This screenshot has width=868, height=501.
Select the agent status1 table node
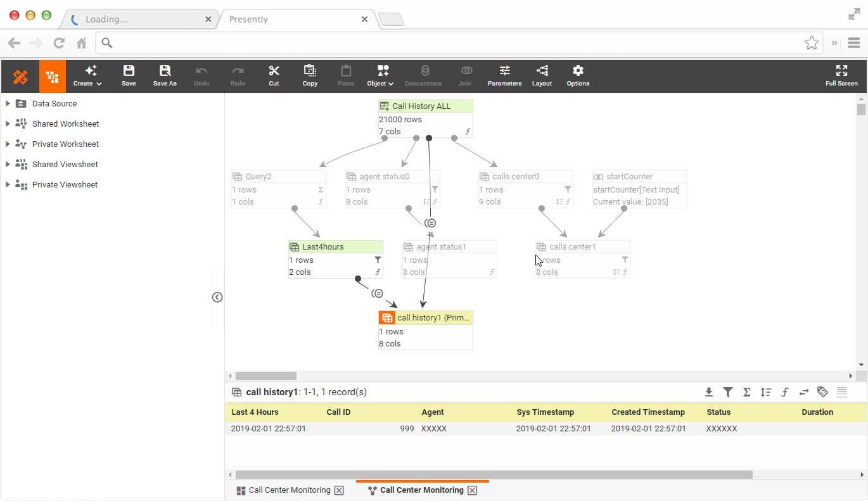pyautogui.click(x=450, y=259)
